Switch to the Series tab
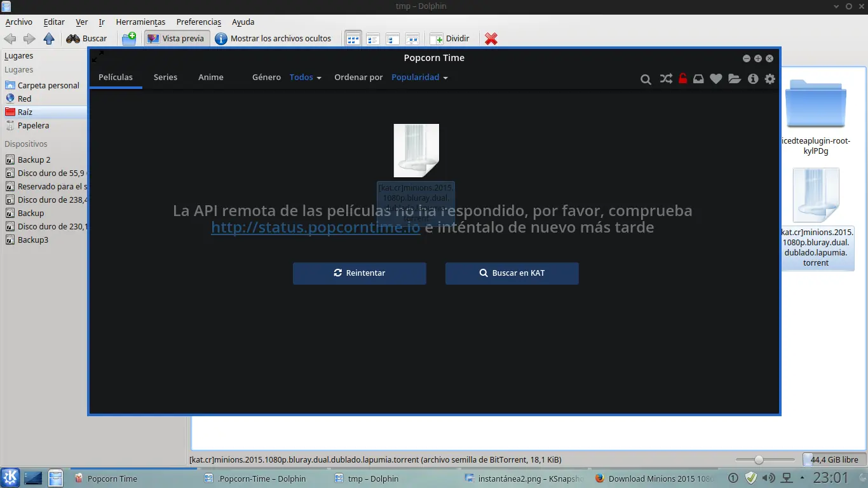 [165, 78]
